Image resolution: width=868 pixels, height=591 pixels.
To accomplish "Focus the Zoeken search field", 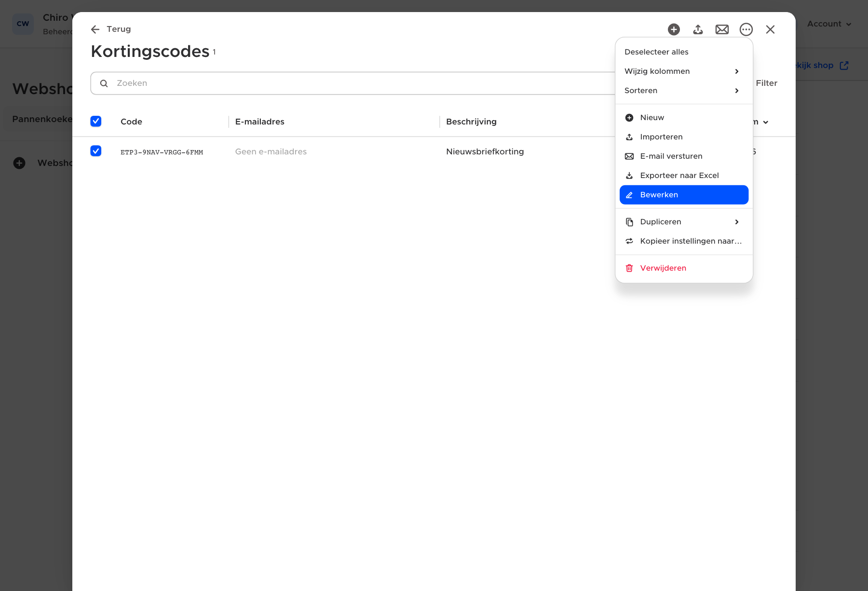I will [x=353, y=83].
